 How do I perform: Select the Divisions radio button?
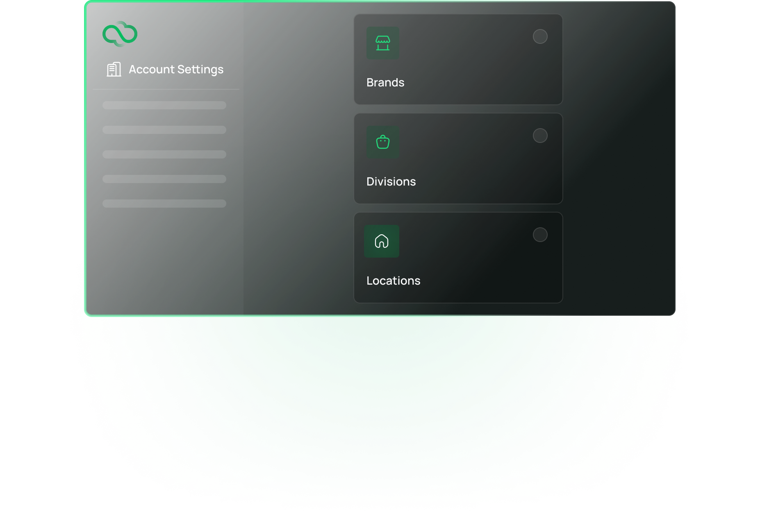(x=540, y=136)
